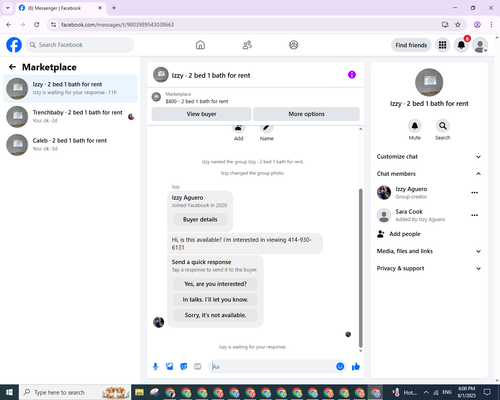
Task: Open the Windows Start button
Action: click(x=9, y=392)
